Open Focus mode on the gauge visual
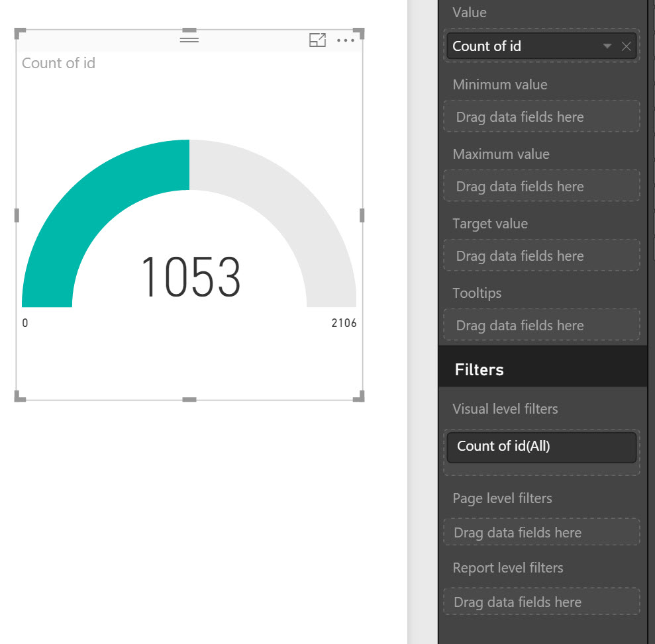655x644 pixels. pyautogui.click(x=318, y=40)
